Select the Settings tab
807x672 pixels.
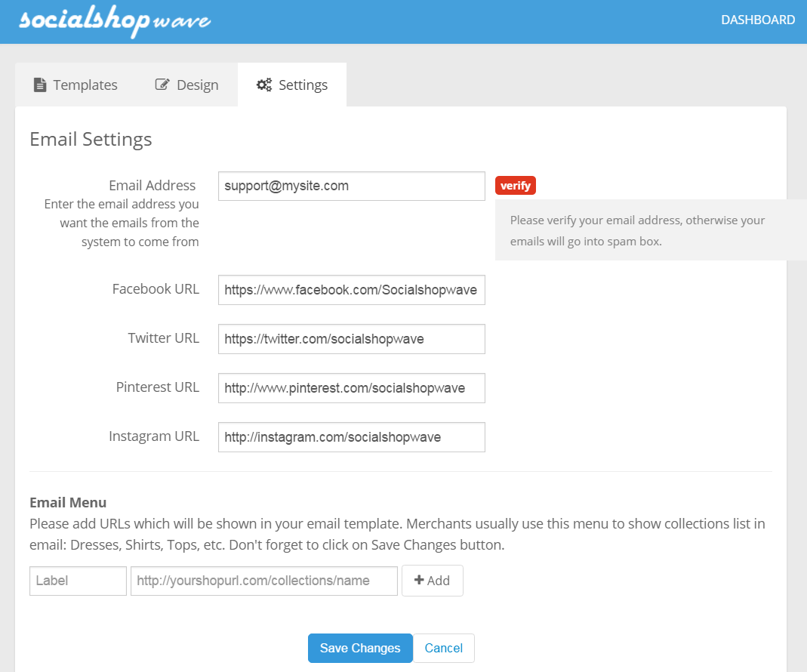coord(292,85)
